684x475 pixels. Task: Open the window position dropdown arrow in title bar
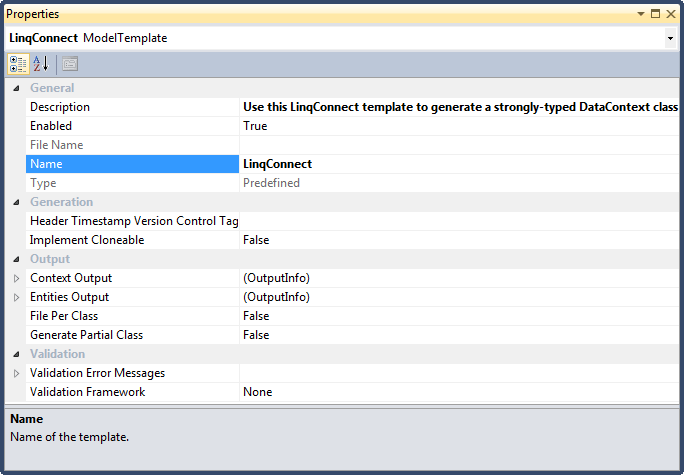point(641,14)
